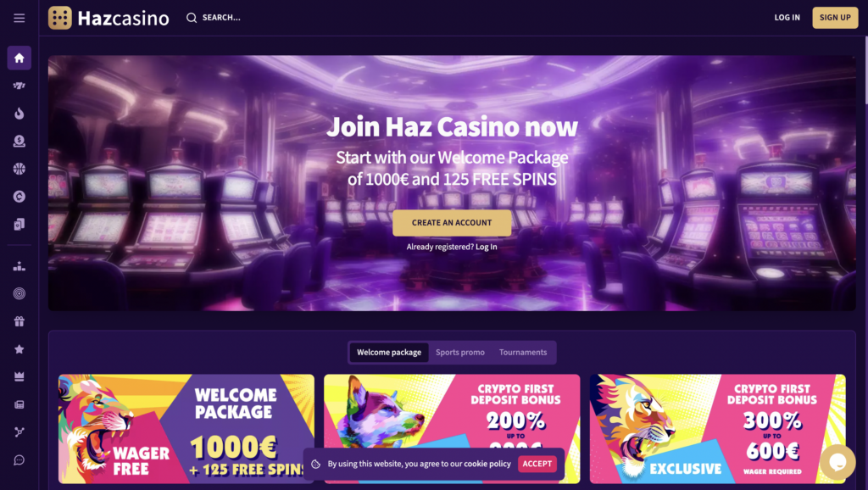Click the dollar coin jackpot icon

click(x=19, y=142)
